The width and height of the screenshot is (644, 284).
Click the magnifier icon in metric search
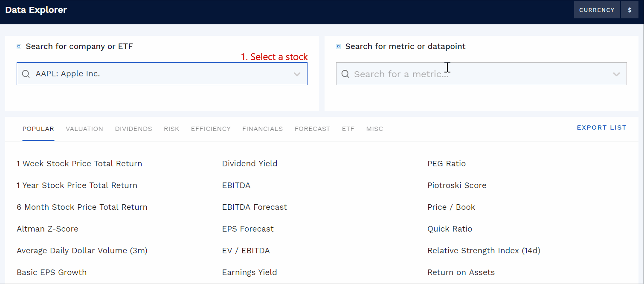345,74
